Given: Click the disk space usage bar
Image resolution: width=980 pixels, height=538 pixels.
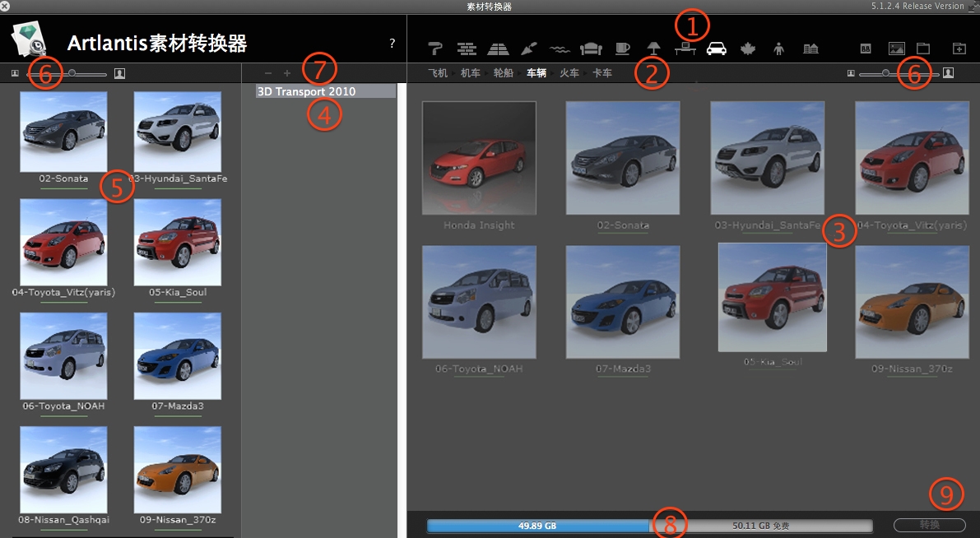Looking at the screenshot, I should point(649,526).
